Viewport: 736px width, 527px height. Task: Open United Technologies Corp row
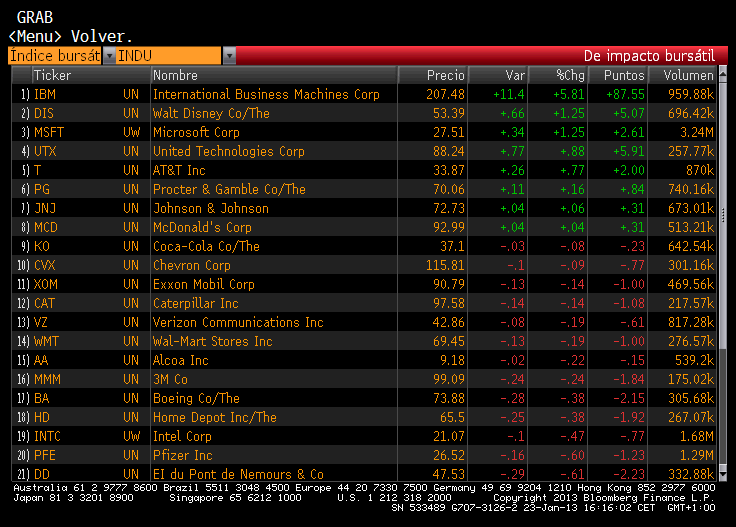click(364, 151)
